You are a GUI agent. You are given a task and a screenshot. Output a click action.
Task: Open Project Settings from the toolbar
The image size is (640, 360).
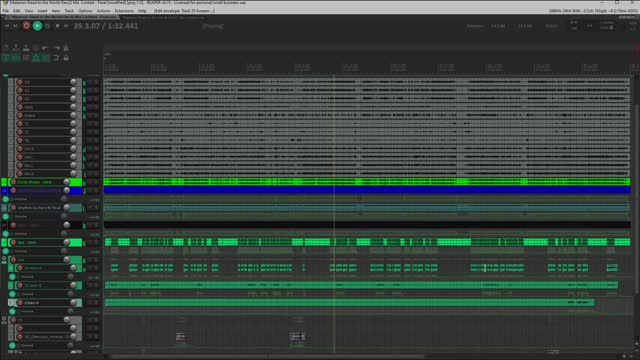click(x=36, y=48)
